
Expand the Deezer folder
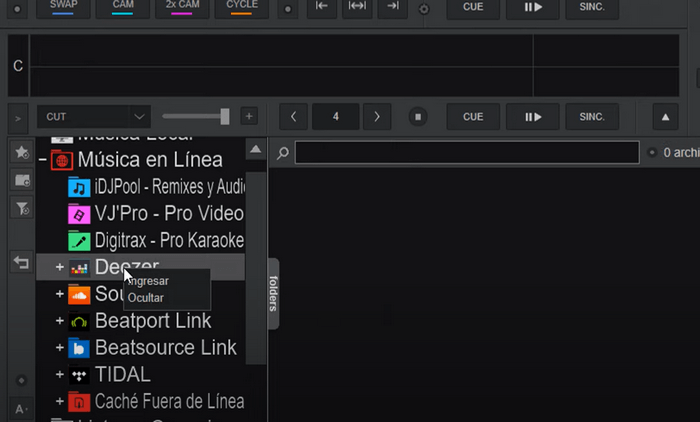pos(59,267)
